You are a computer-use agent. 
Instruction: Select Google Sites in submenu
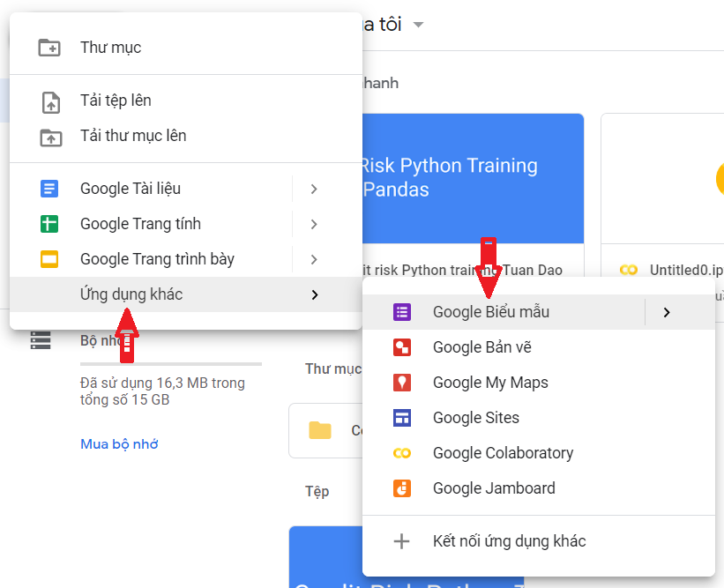539,418
